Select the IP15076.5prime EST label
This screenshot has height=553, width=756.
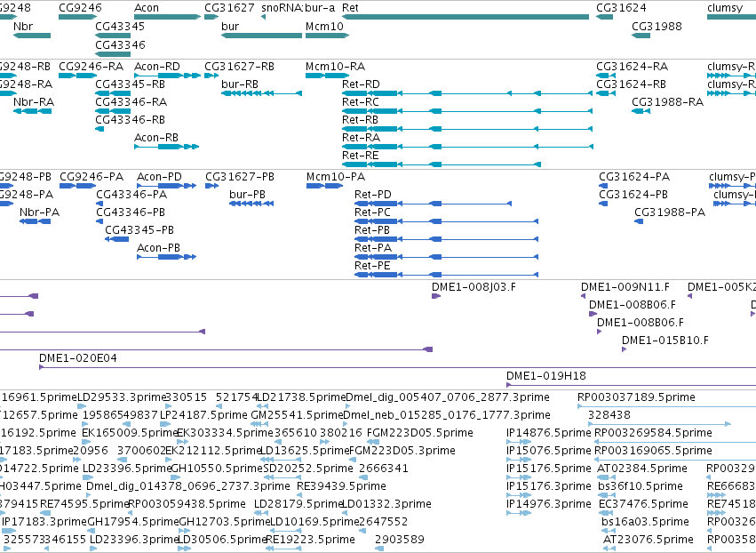tap(549, 451)
